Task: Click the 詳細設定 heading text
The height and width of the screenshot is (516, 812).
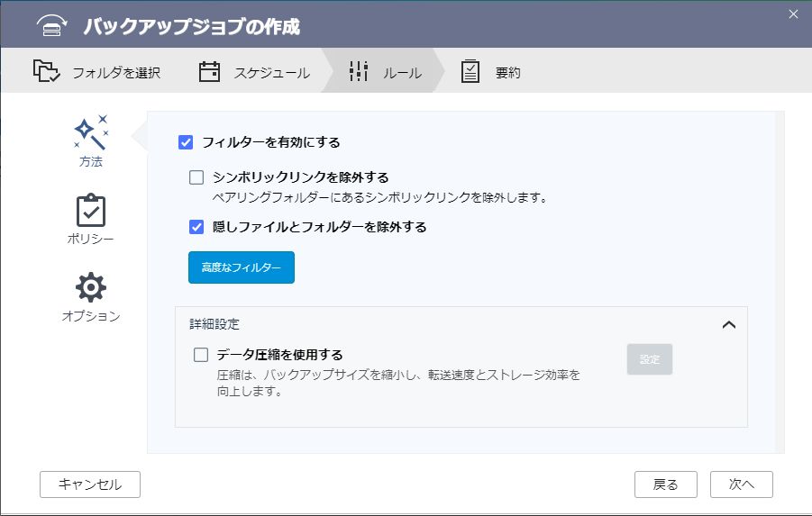Action: point(214,324)
